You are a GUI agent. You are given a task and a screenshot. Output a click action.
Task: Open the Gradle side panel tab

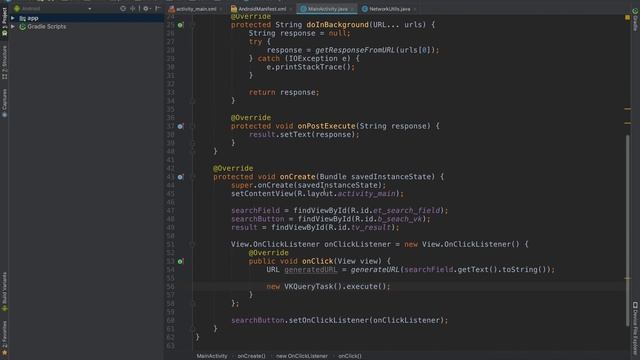[x=635, y=20]
